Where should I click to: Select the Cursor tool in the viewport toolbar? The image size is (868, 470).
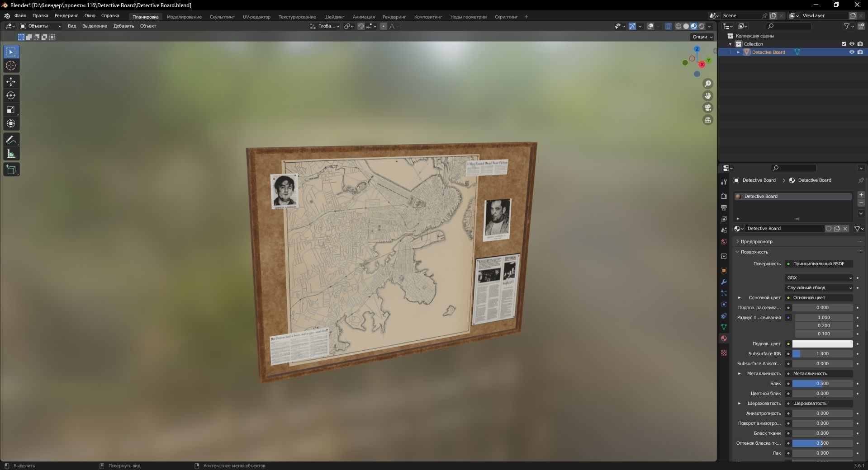point(11,66)
